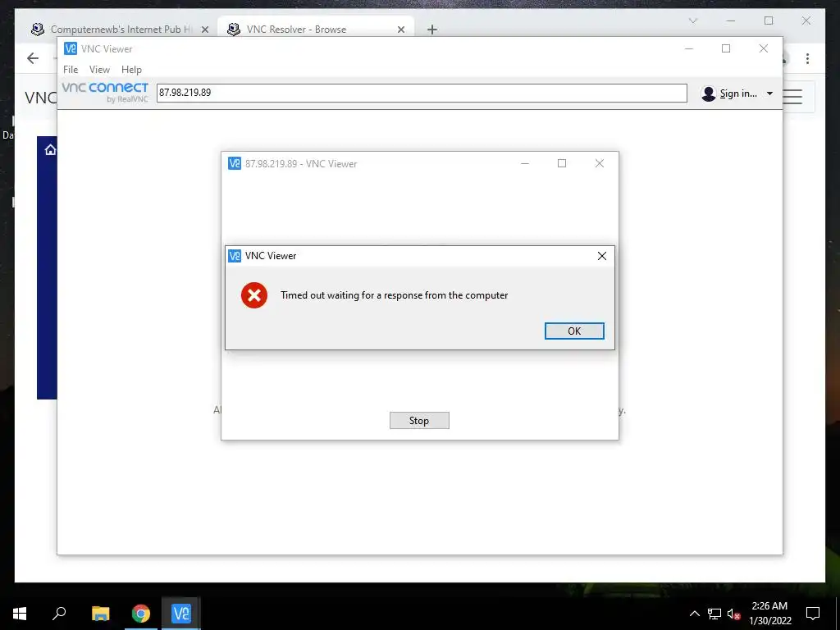Open the Chrome three-dot menu

(807, 58)
